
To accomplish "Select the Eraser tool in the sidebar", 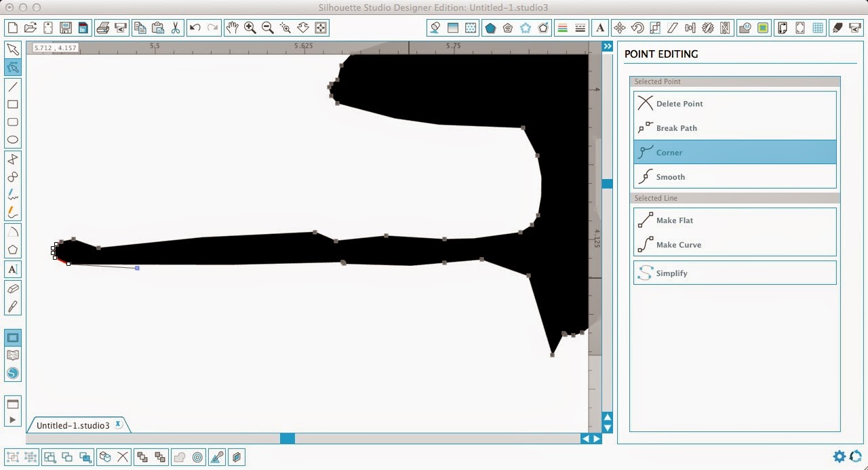I will pyautogui.click(x=13, y=288).
